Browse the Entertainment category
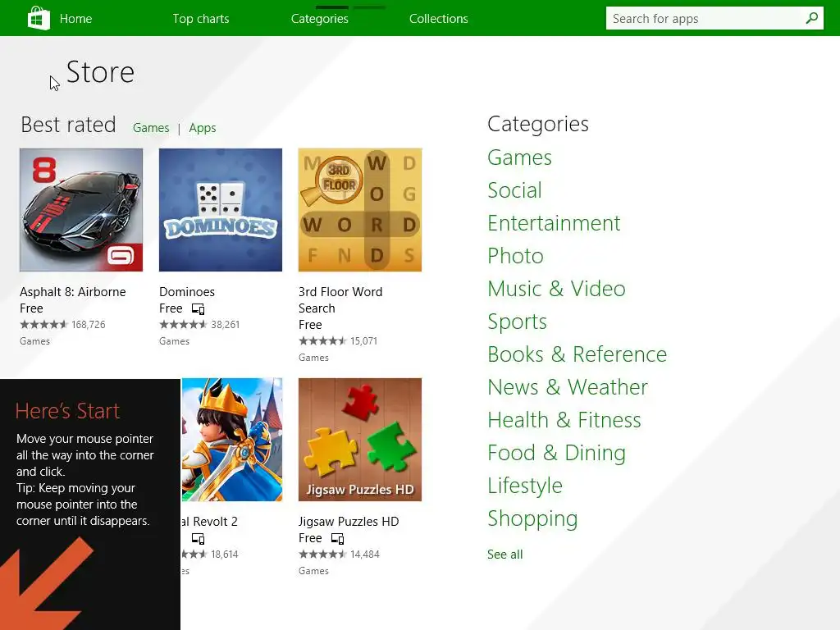 click(554, 223)
